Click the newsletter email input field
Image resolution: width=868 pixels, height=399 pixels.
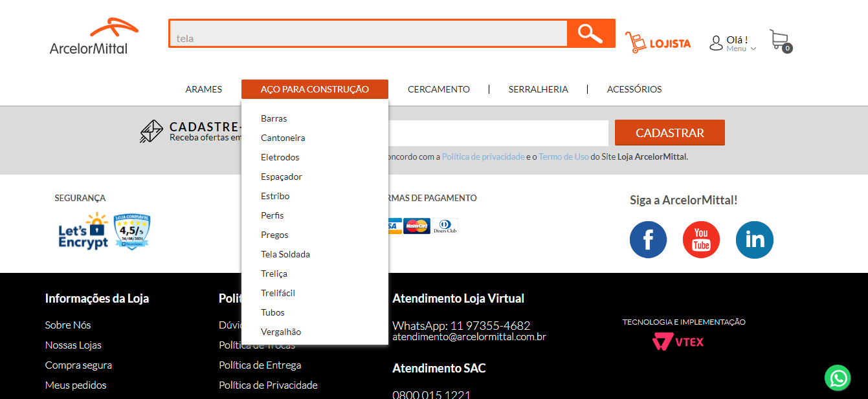click(498, 133)
